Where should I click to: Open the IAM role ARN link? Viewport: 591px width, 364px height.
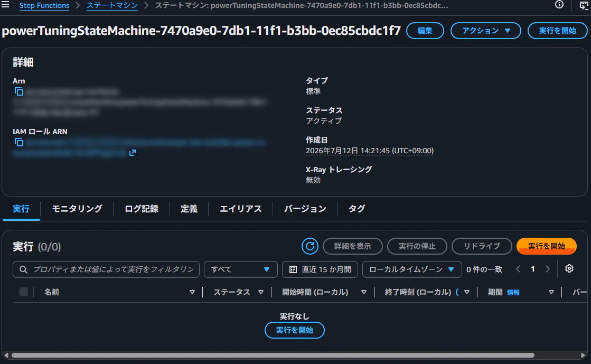click(x=139, y=147)
